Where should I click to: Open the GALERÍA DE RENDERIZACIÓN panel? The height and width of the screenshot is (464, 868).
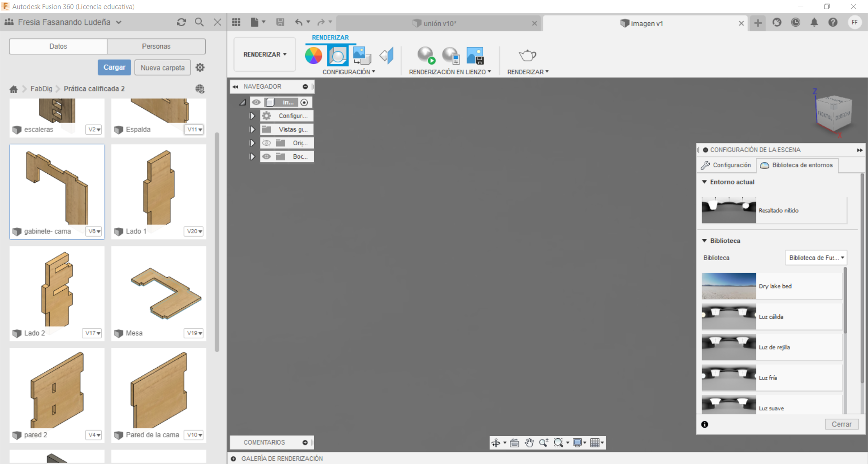click(x=282, y=459)
